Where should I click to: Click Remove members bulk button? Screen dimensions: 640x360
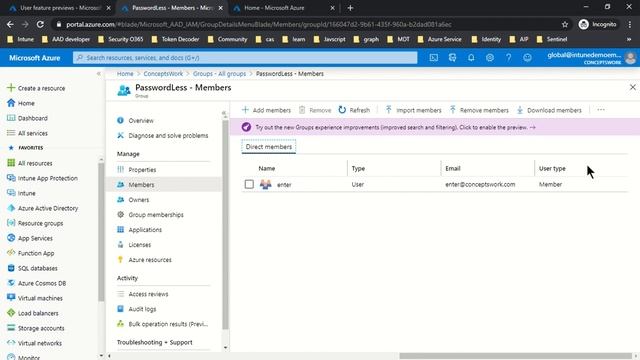tap(479, 110)
